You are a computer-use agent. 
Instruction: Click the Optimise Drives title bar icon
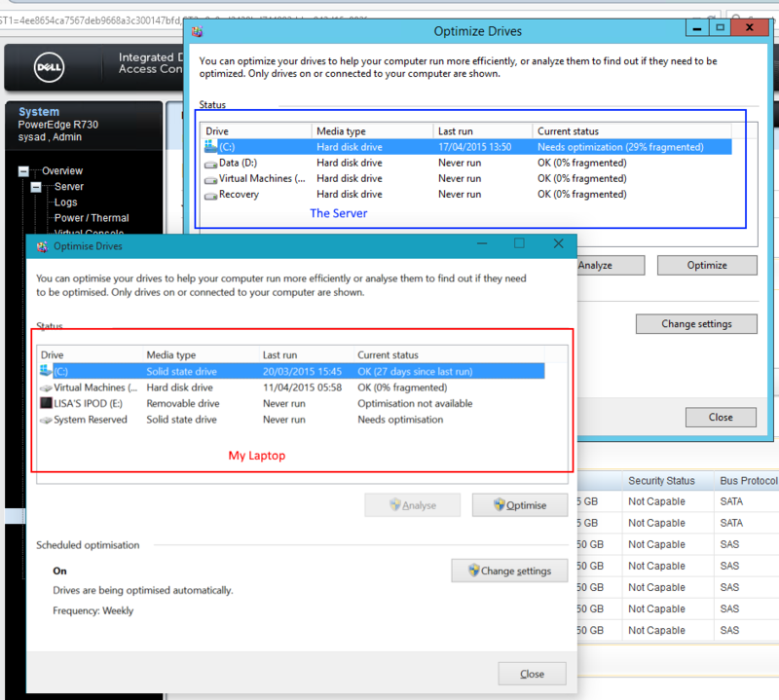click(x=40, y=246)
